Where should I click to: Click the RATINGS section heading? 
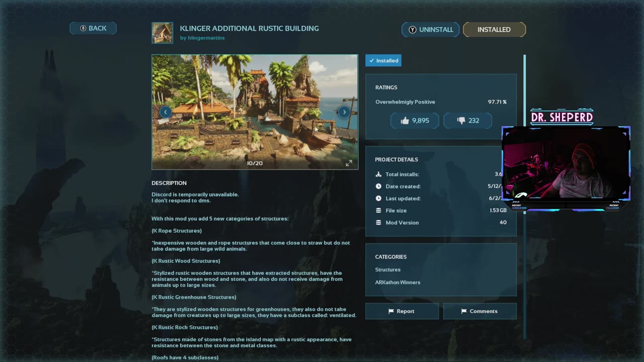click(386, 87)
